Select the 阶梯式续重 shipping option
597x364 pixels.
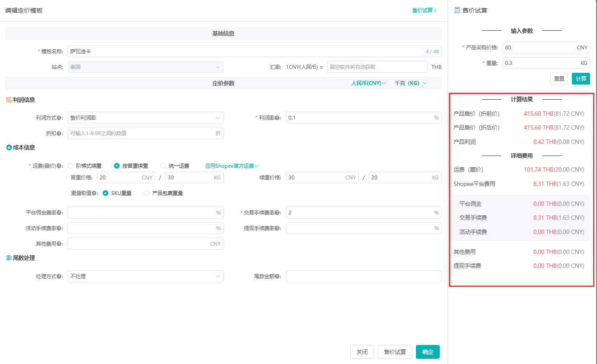point(71,166)
